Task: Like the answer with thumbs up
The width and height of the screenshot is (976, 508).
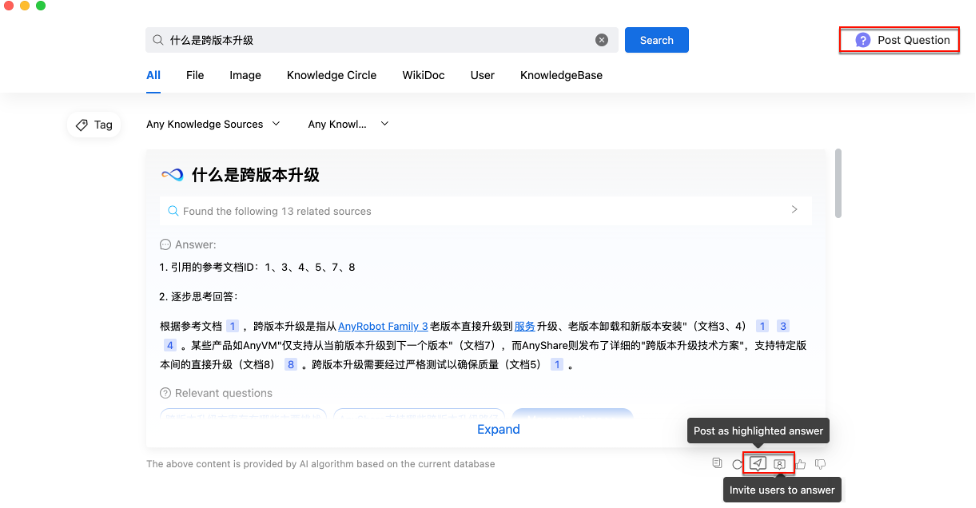Action: [x=801, y=464]
